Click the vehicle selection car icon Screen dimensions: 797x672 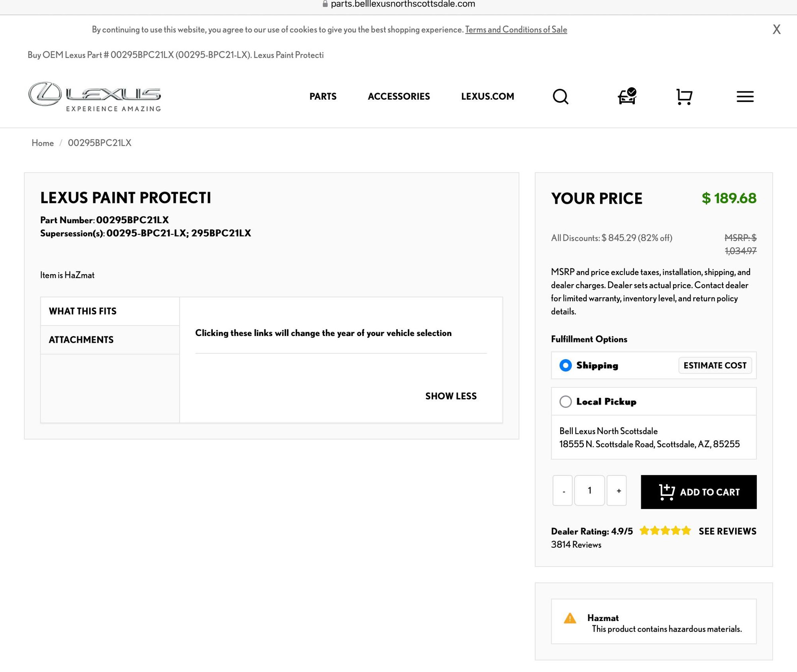[627, 96]
